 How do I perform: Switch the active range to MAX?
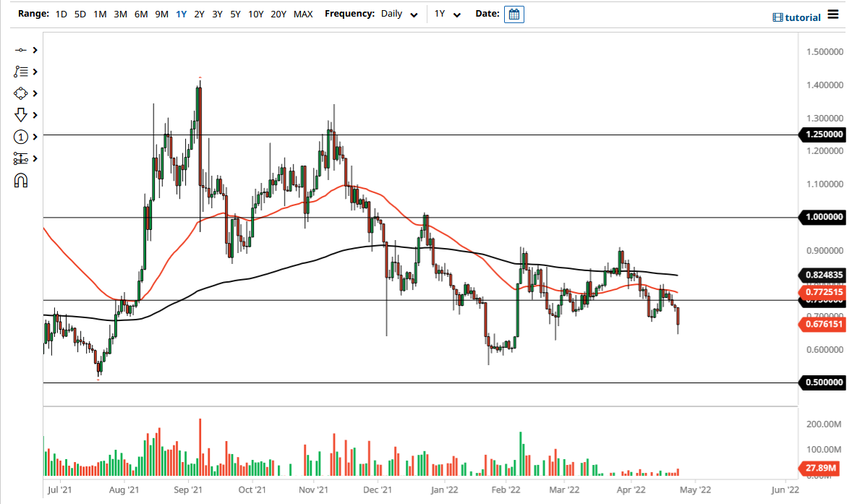coord(303,13)
